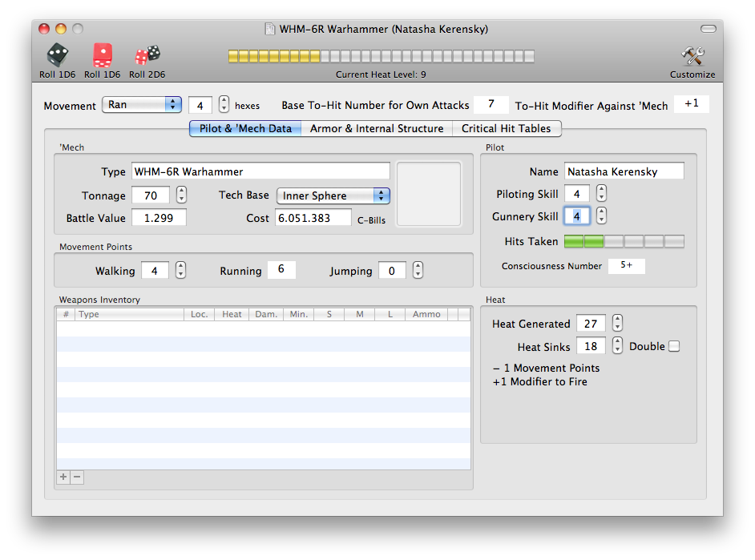This screenshot has height=560, width=755.
Task: Click the Dam. column header
Action: pos(266,314)
